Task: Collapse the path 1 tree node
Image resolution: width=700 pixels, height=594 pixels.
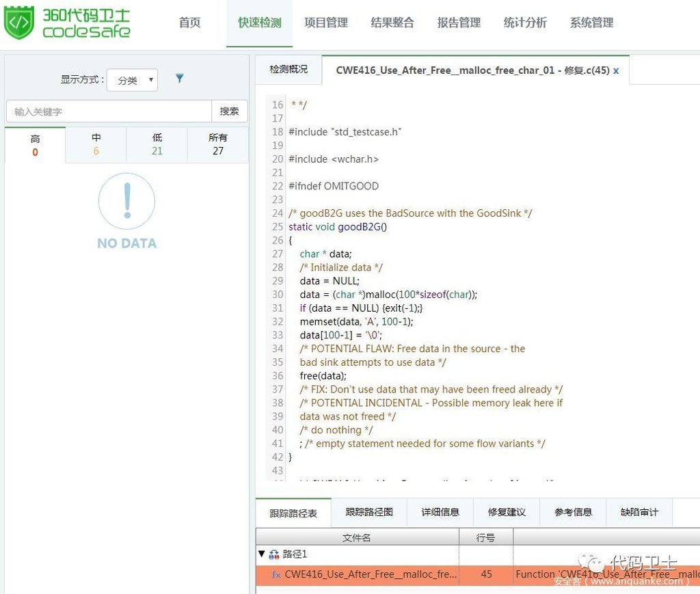Action: coord(261,554)
